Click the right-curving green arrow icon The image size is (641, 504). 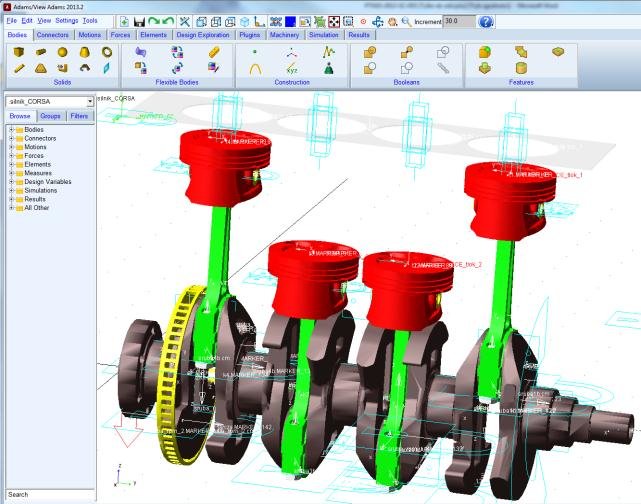(154, 21)
